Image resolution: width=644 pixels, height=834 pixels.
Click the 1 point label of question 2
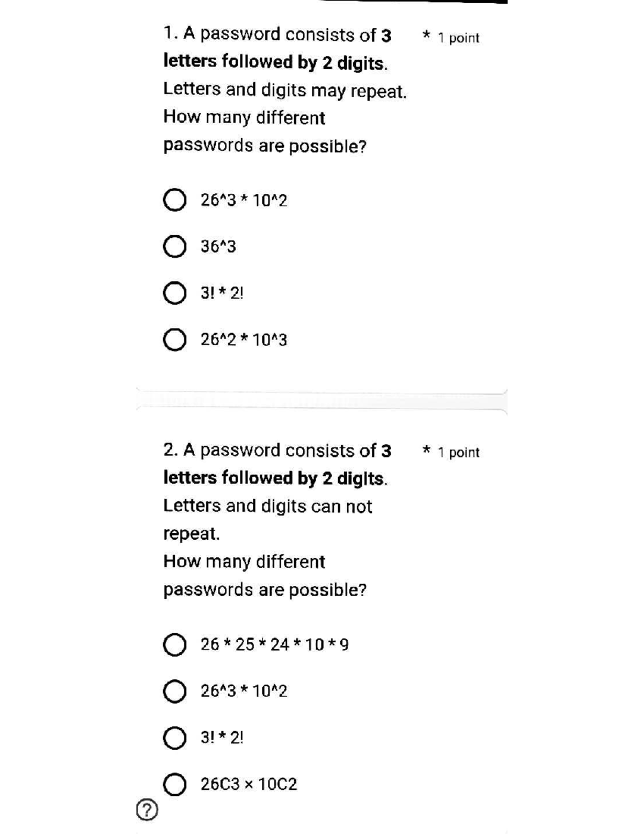coord(458,453)
